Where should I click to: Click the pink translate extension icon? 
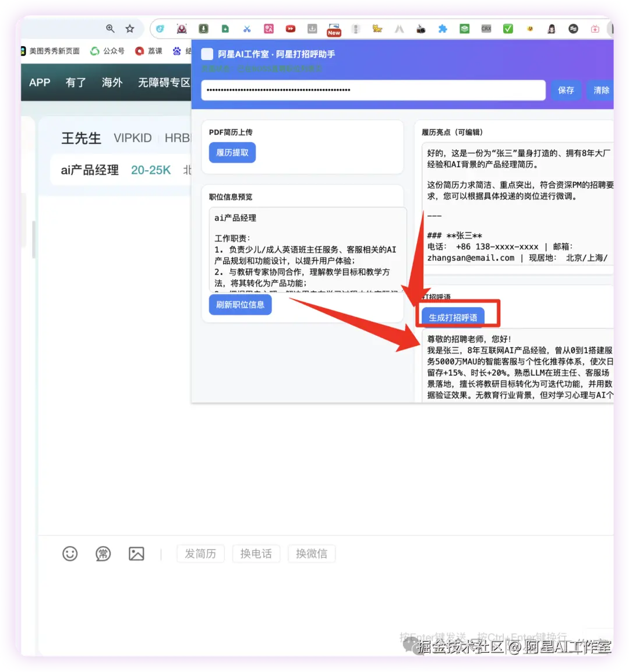tap(268, 28)
